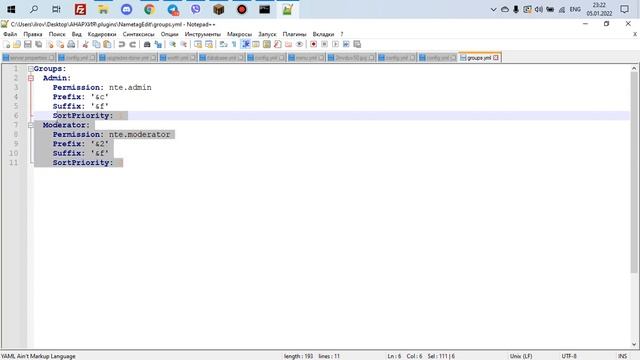
Task: Open the Document Map panel icon
Action: [x=267, y=44]
